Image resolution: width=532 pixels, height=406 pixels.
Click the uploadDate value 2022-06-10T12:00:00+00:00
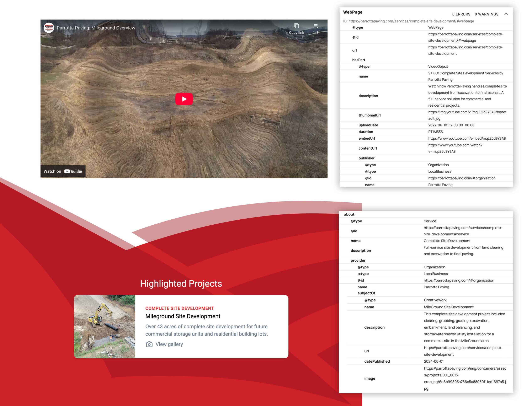451,125
